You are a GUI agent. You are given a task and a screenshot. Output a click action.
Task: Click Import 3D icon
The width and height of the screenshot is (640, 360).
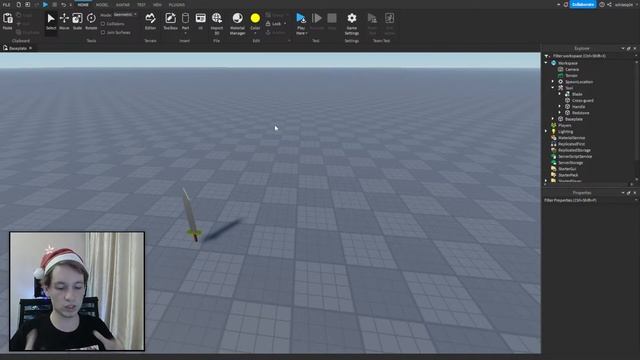tap(217, 18)
